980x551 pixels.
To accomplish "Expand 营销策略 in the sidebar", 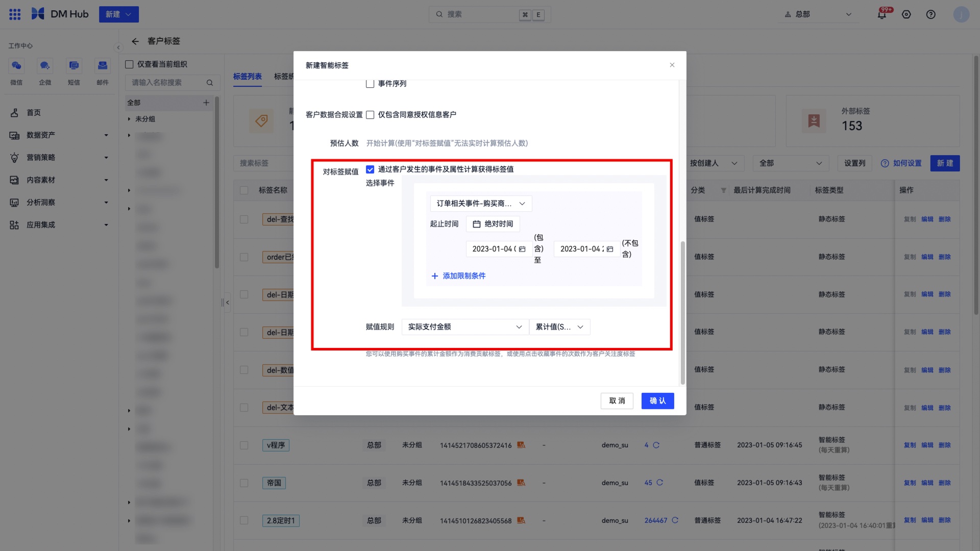I will click(x=59, y=158).
